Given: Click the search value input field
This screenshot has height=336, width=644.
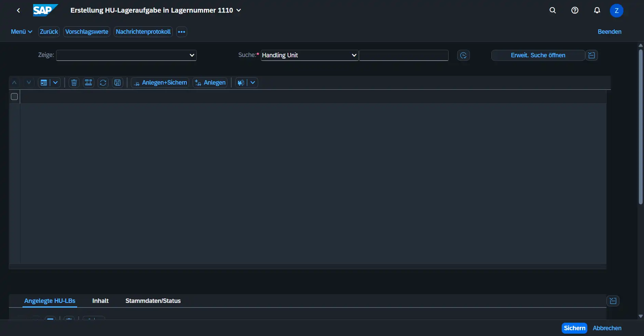Looking at the screenshot, I should pyautogui.click(x=404, y=55).
